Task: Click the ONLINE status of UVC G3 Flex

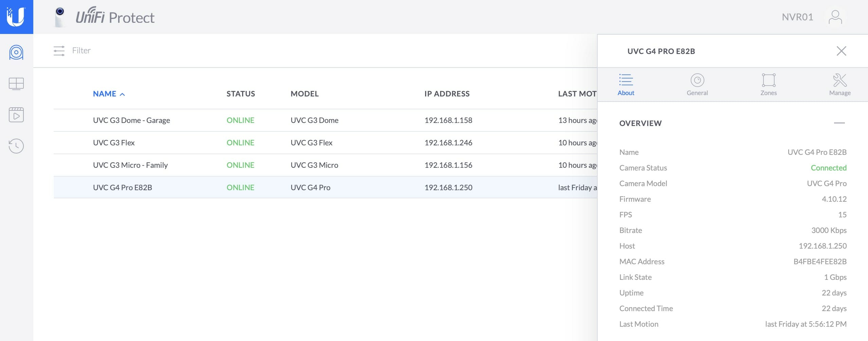Action: (x=240, y=143)
